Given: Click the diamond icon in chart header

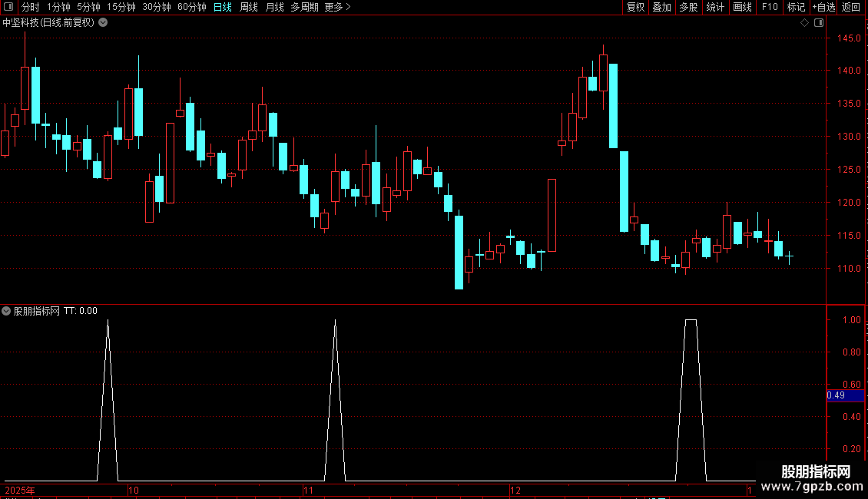Looking at the screenshot, I should tap(805, 23).
